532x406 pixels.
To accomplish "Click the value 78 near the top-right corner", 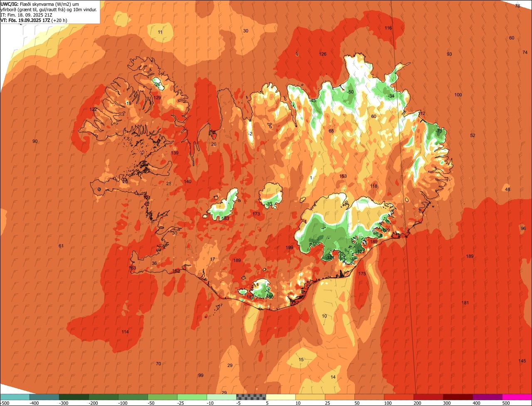I will 517,6.
